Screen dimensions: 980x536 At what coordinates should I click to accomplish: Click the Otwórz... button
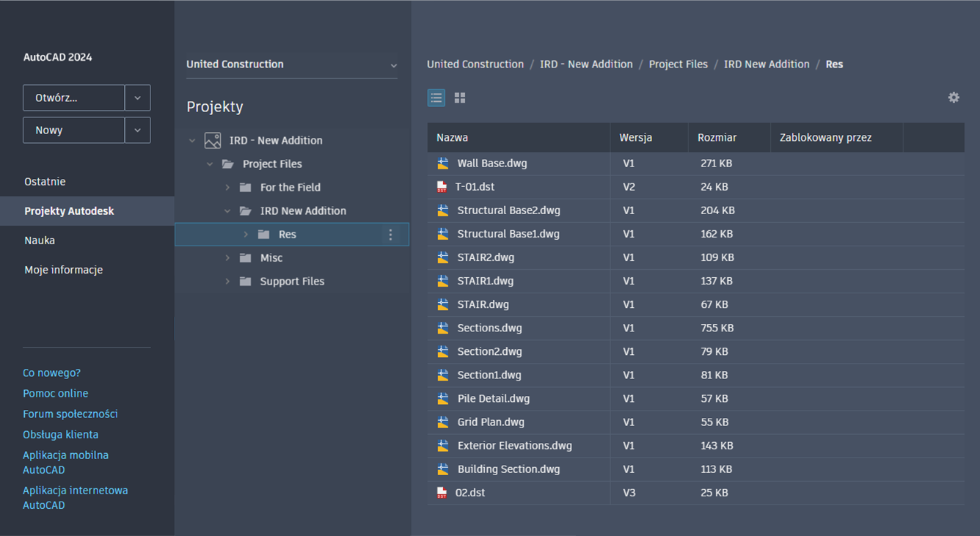click(x=74, y=98)
